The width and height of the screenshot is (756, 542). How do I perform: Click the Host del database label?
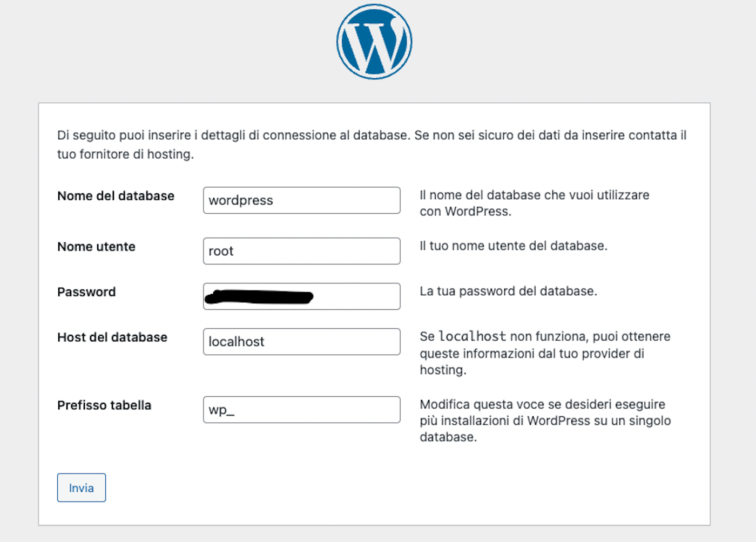(x=112, y=337)
